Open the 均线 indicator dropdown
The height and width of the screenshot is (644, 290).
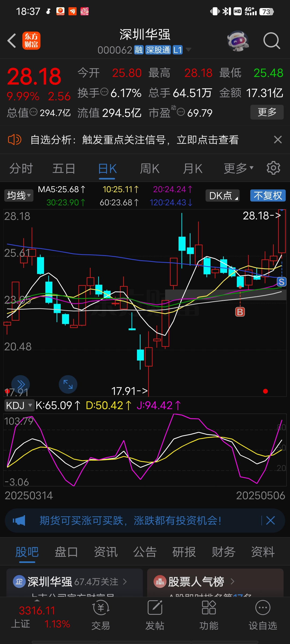coord(19,195)
